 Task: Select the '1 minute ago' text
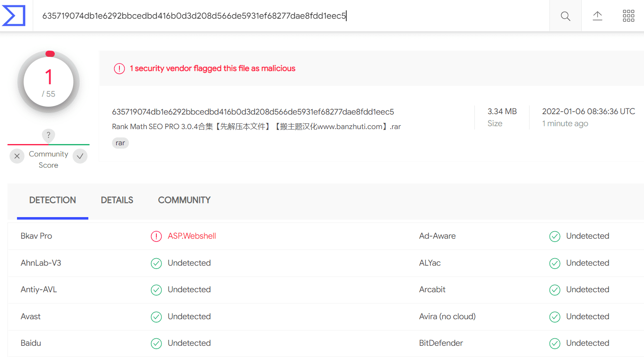565,123
